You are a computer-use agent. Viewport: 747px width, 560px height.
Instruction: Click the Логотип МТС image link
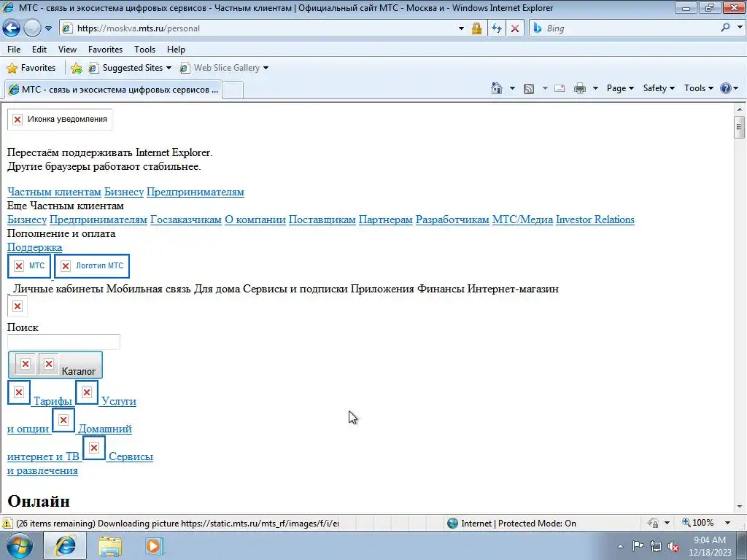click(x=92, y=265)
